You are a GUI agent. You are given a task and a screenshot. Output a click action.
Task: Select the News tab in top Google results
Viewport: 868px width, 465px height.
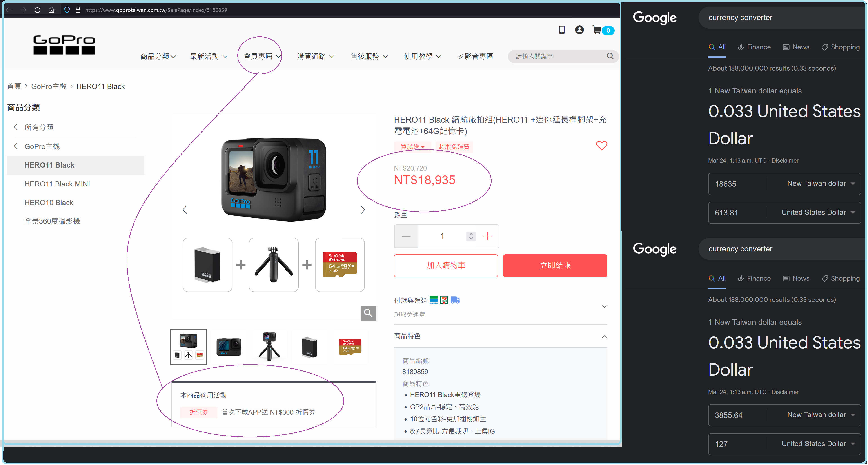(x=796, y=47)
